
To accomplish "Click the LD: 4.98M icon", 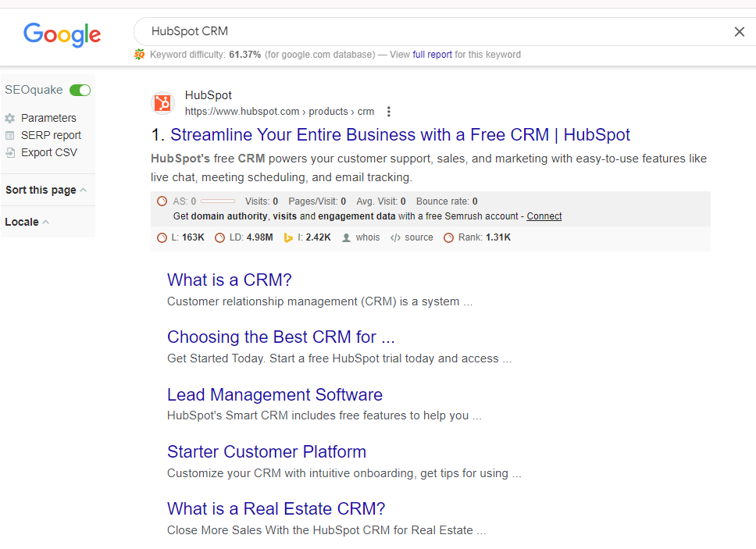I will (220, 237).
